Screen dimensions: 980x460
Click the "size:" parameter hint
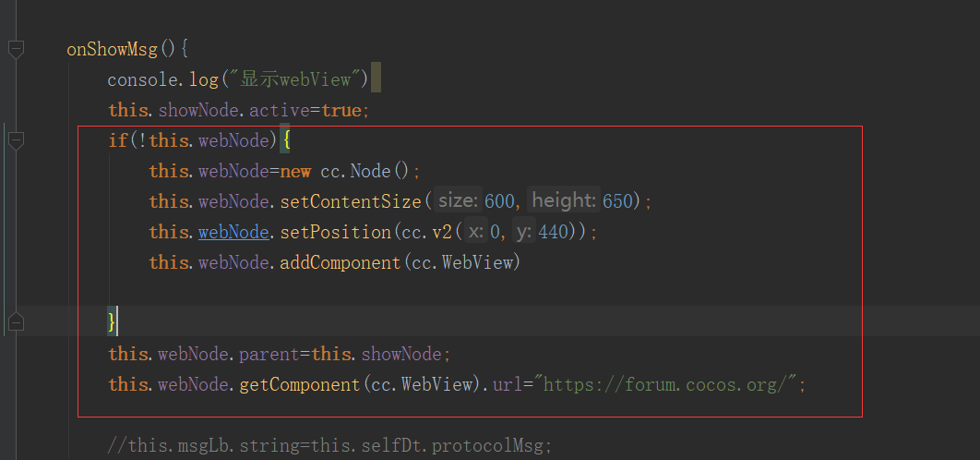point(458,201)
